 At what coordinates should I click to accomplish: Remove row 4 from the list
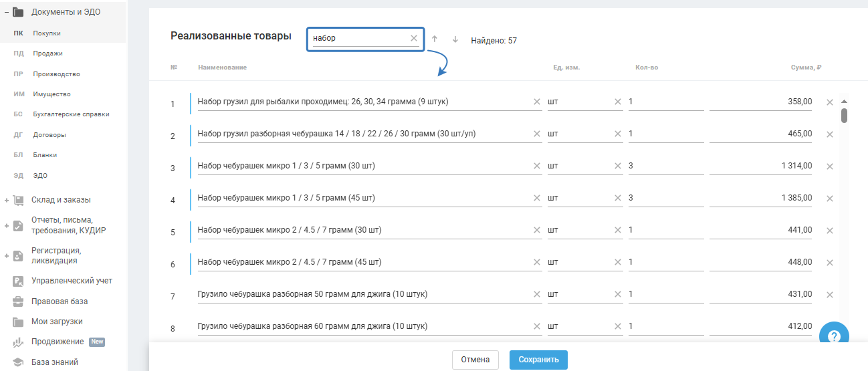click(830, 199)
